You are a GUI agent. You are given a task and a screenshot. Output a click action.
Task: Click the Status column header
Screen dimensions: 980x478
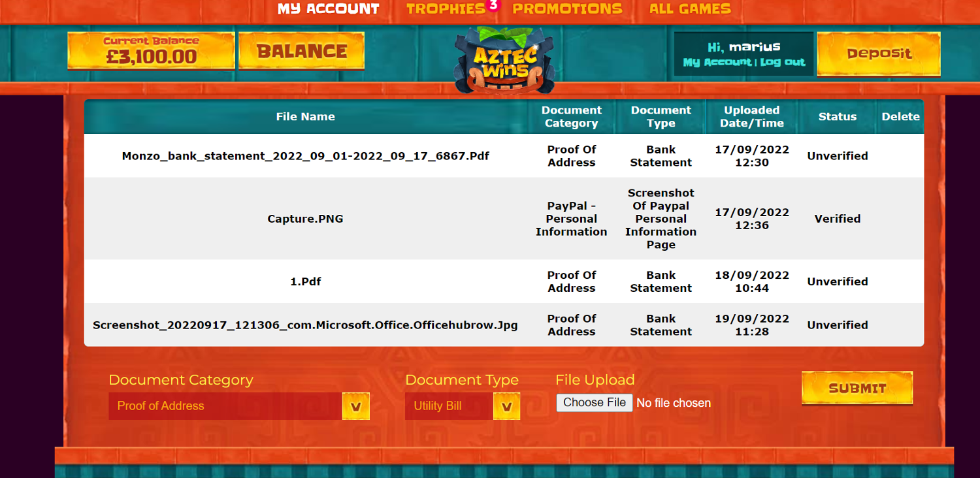[837, 117]
